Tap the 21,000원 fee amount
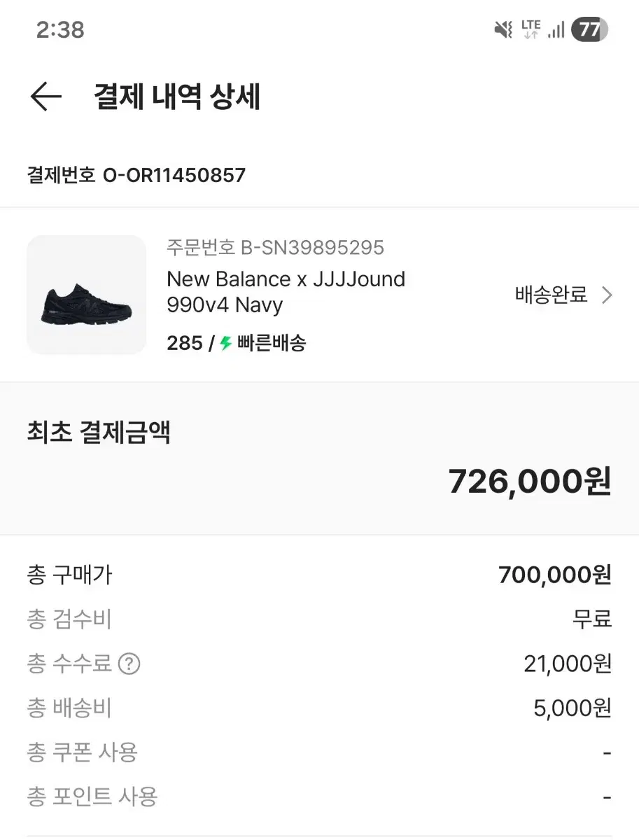This screenshot has width=639, height=840. [568, 664]
